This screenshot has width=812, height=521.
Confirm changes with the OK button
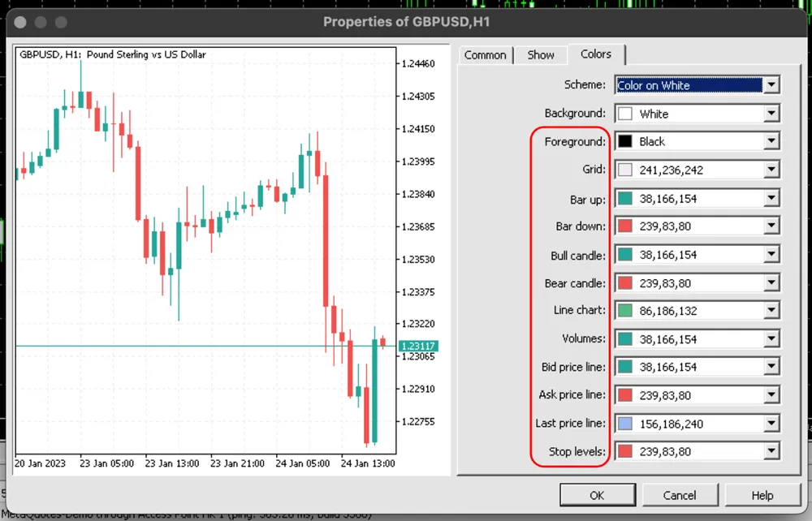click(x=597, y=495)
